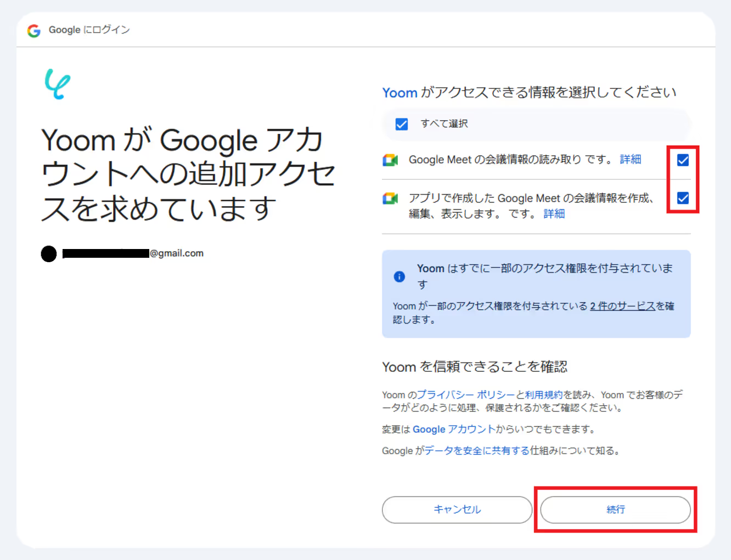
Task: Toggle the すべて選択 checkbox
Action: tap(402, 125)
